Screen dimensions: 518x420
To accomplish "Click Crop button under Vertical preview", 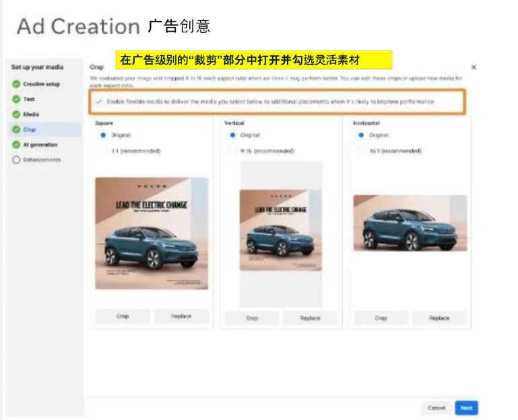I will coord(252,318).
